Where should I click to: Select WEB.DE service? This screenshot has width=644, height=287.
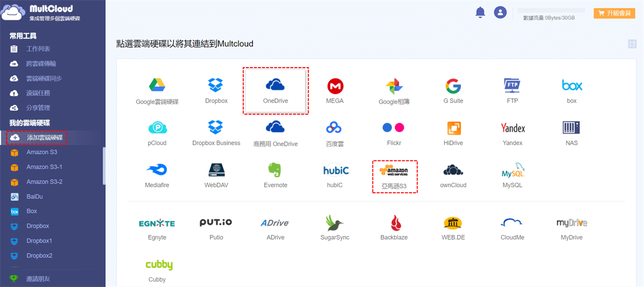pos(453,223)
